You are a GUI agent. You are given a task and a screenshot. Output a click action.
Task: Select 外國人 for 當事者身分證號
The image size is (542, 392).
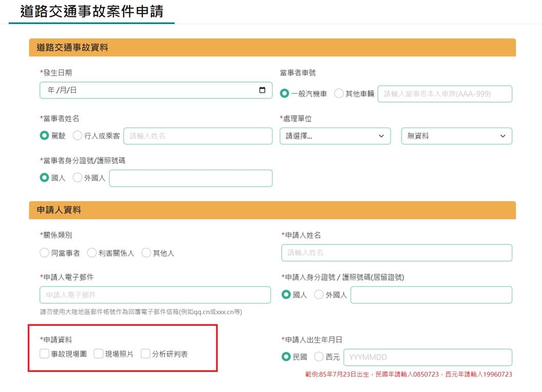[77, 178]
